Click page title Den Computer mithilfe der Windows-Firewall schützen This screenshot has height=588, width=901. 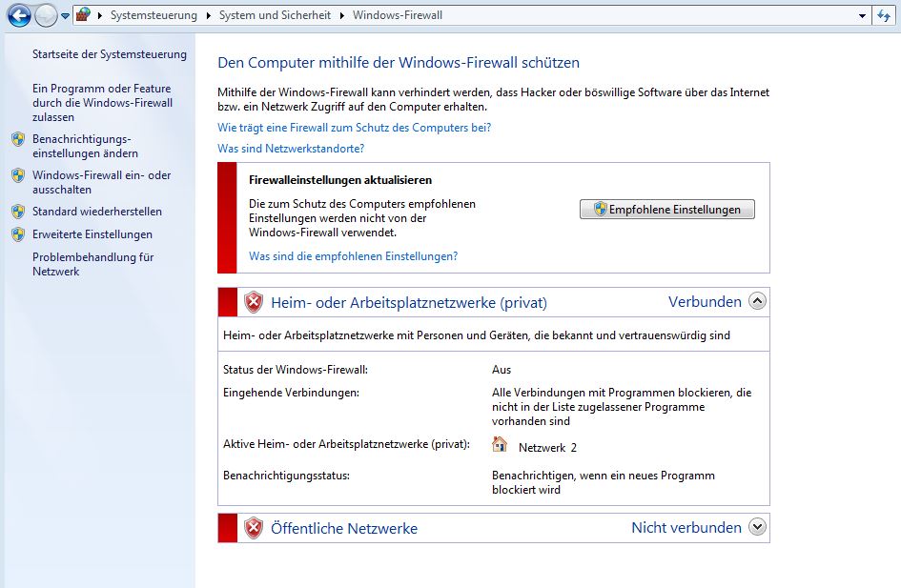pyautogui.click(x=399, y=63)
